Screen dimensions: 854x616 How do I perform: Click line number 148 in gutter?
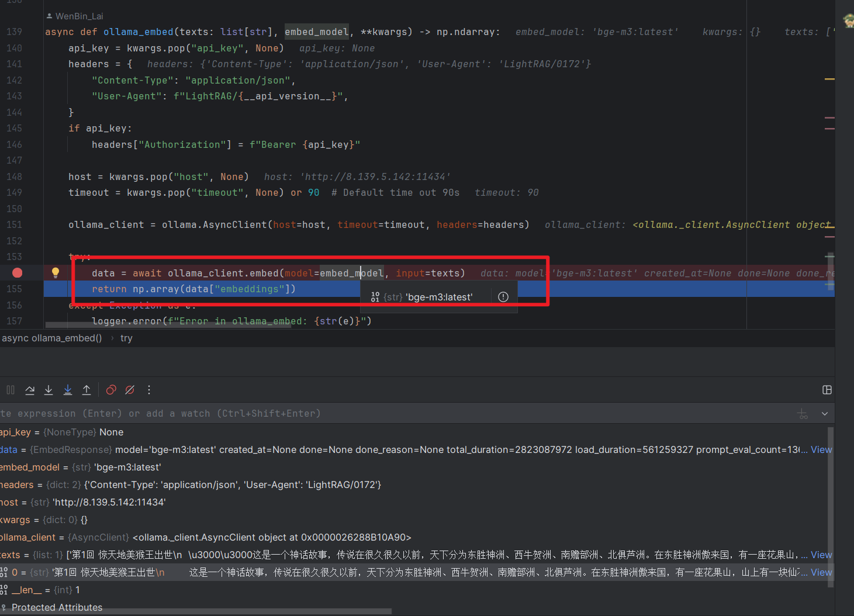click(x=14, y=177)
